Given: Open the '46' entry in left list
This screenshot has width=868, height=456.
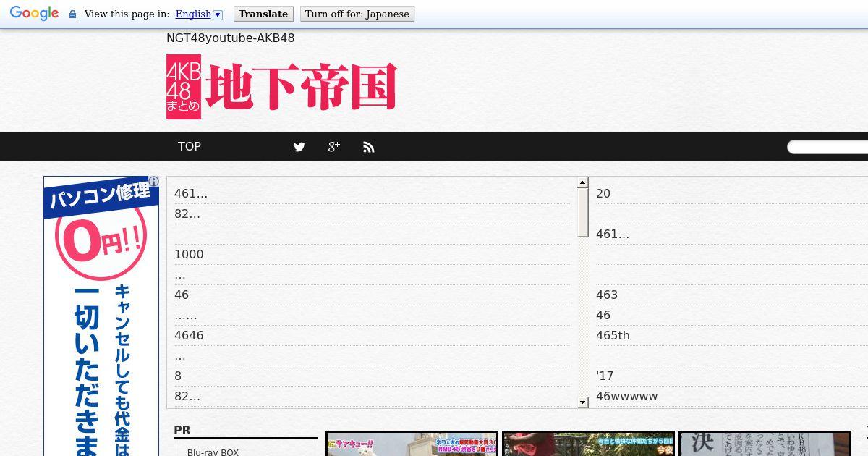Looking at the screenshot, I should tap(182, 295).
